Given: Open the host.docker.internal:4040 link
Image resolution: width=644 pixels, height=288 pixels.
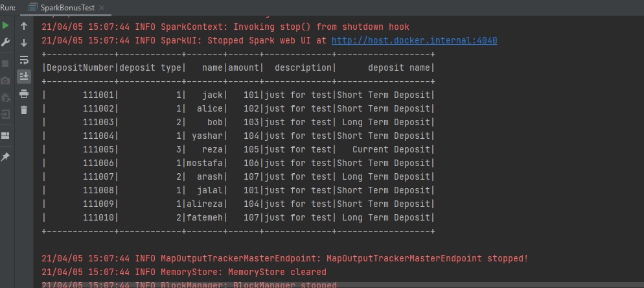Looking at the screenshot, I should coord(414,40).
